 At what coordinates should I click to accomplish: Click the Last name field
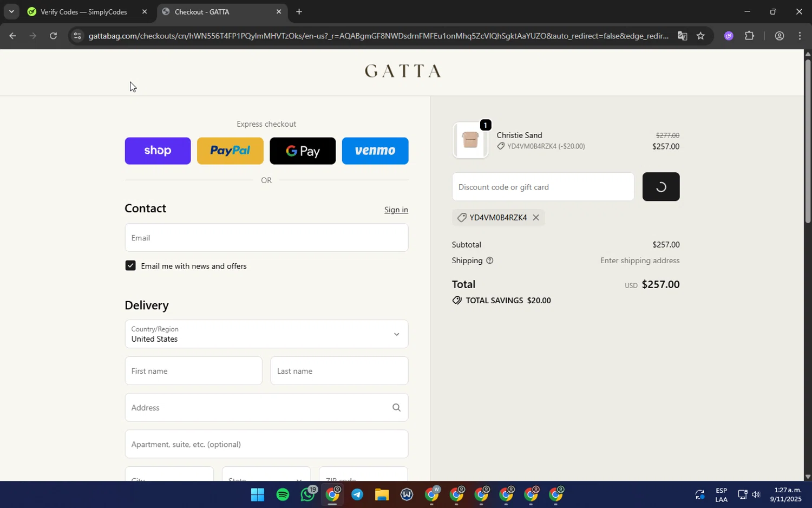tap(339, 371)
